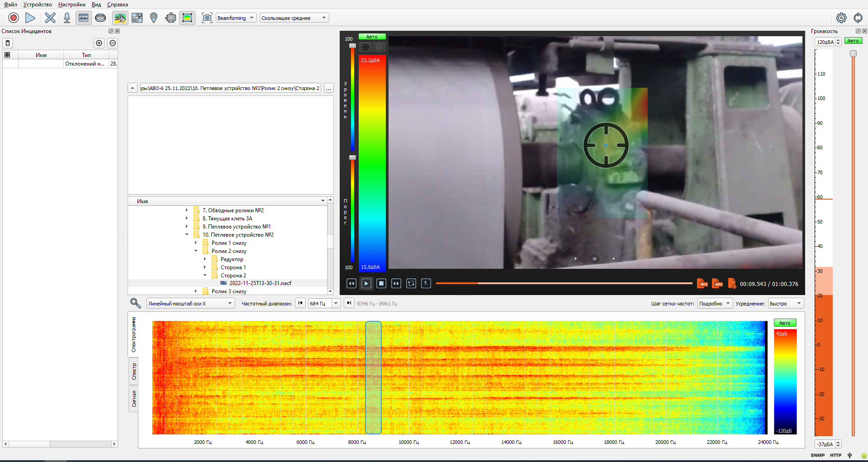Screen dimensions: 868x462
Task: Click the microphone icon in toolbar
Action: (67, 18)
